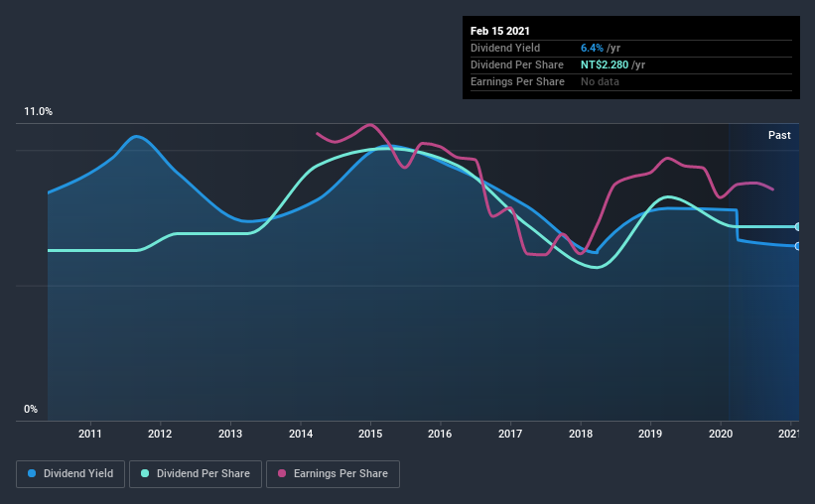Click the pink Earnings Per Share legend dot

pyautogui.click(x=282, y=473)
